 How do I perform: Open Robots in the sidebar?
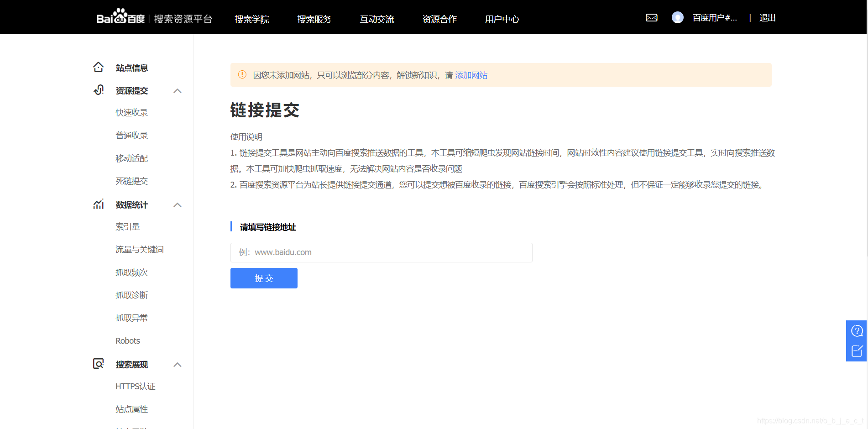(128, 341)
